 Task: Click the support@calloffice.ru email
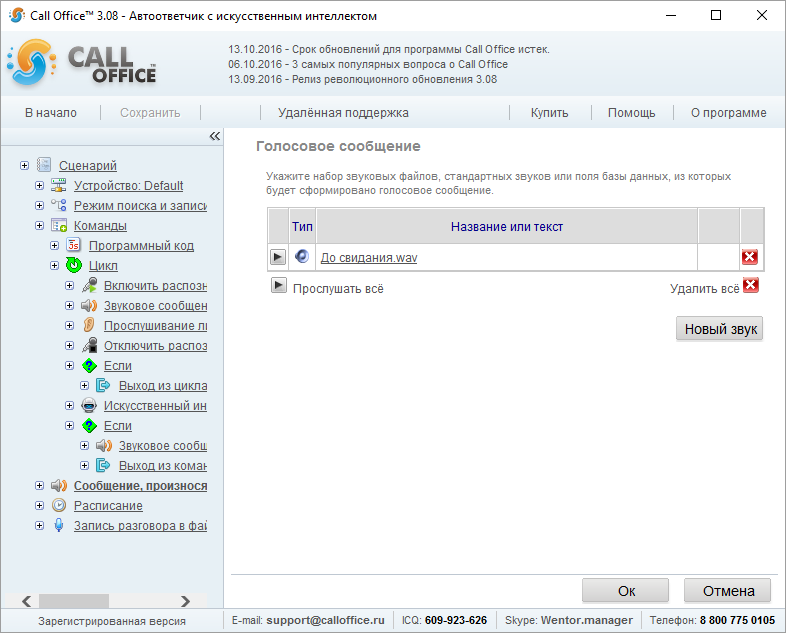point(325,620)
